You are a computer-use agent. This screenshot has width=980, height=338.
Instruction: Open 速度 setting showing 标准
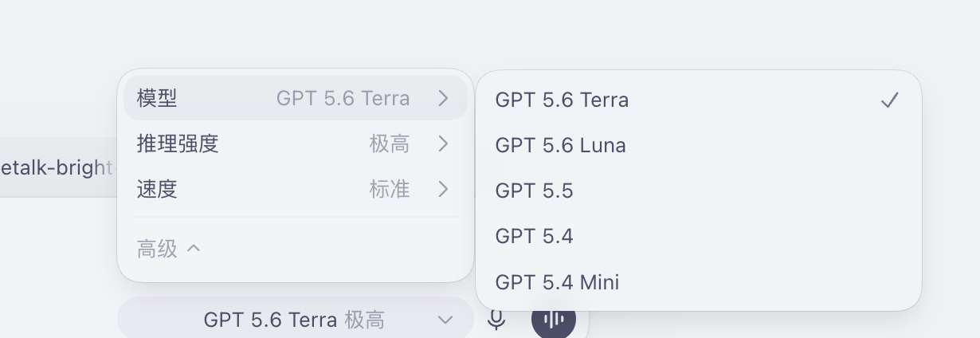pyautogui.click(x=296, y=189)
